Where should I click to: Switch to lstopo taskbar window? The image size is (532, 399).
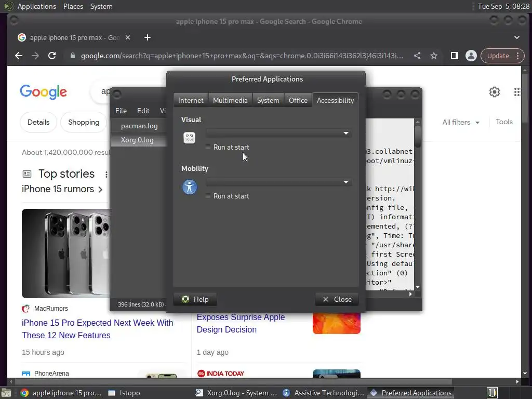(x=124, y=393)
